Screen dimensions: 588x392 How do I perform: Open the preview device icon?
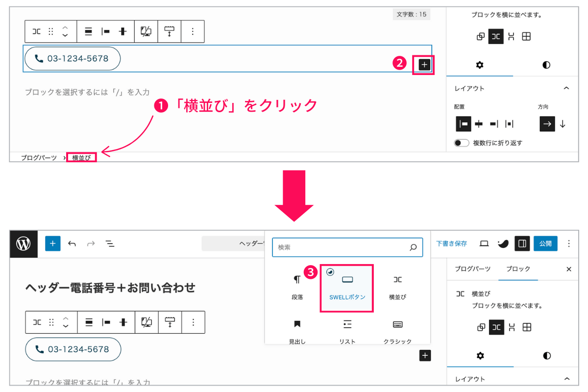[x=484, y=244]
